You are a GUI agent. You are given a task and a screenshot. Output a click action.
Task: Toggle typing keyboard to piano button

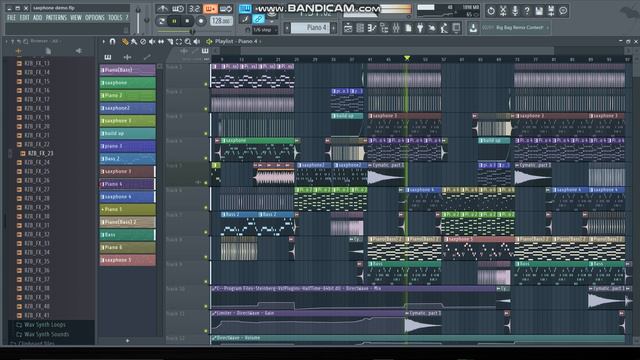(245, 8)
